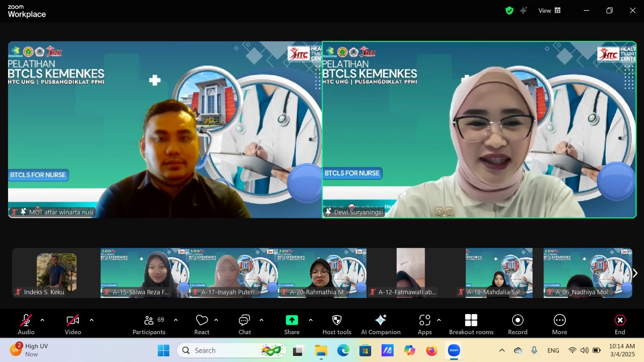The image size is (644, 362).
Task: Select Dewi Suryaningsi's active speaker video
Action: click(x=479, y=130)
